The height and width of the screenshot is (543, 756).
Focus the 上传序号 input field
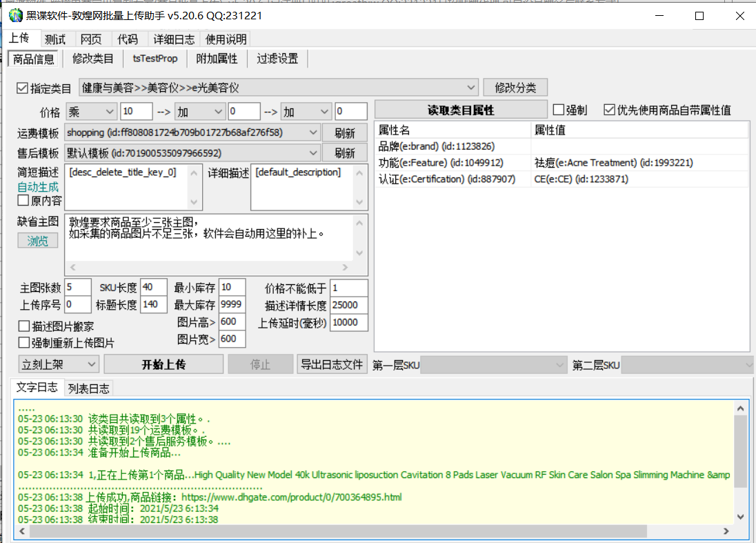[78, 305]
